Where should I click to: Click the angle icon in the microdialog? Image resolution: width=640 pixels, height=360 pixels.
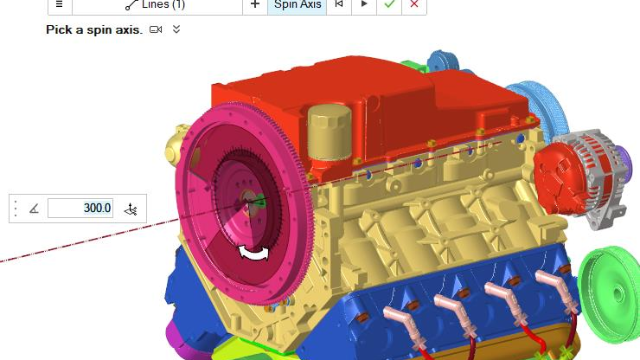tap(34, 209)
